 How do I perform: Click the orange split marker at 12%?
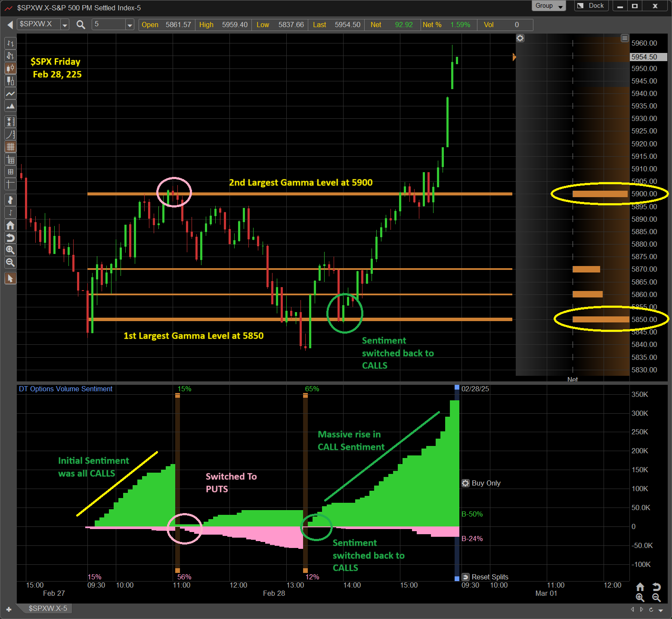(305, 571)
